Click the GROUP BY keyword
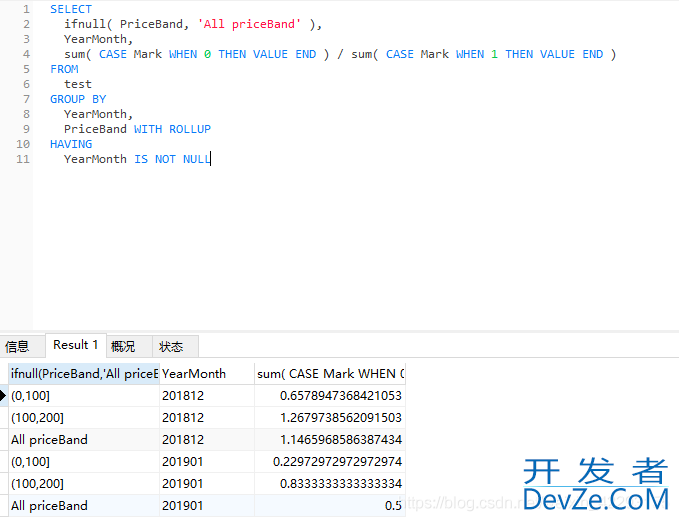This screenshot has width=679, height=521. tap(78, 99)
